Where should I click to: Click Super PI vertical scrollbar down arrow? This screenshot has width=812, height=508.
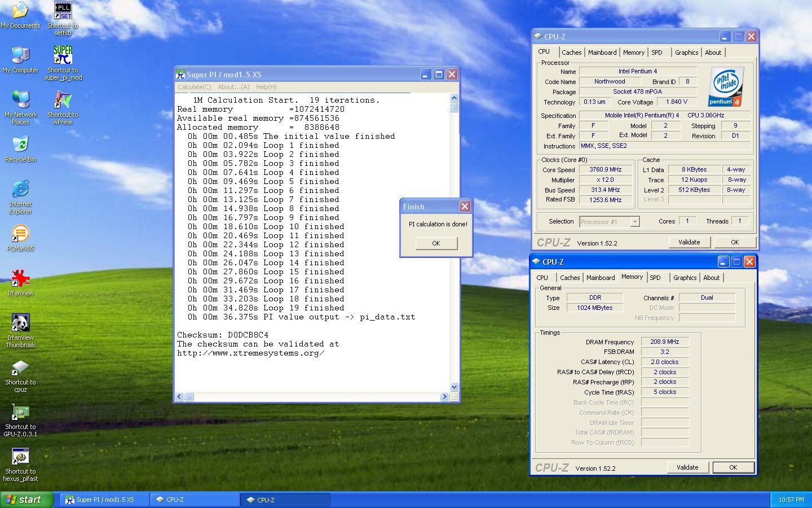pos(454,387)
